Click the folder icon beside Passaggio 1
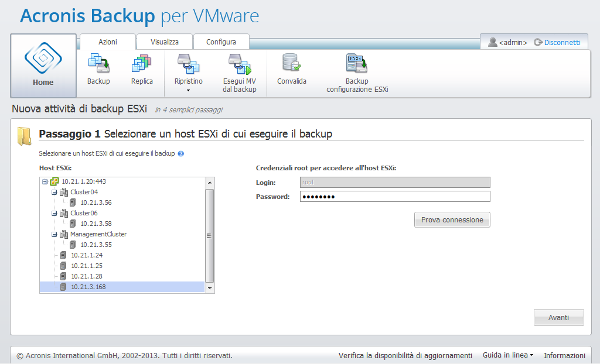 (x=25, y=136)
